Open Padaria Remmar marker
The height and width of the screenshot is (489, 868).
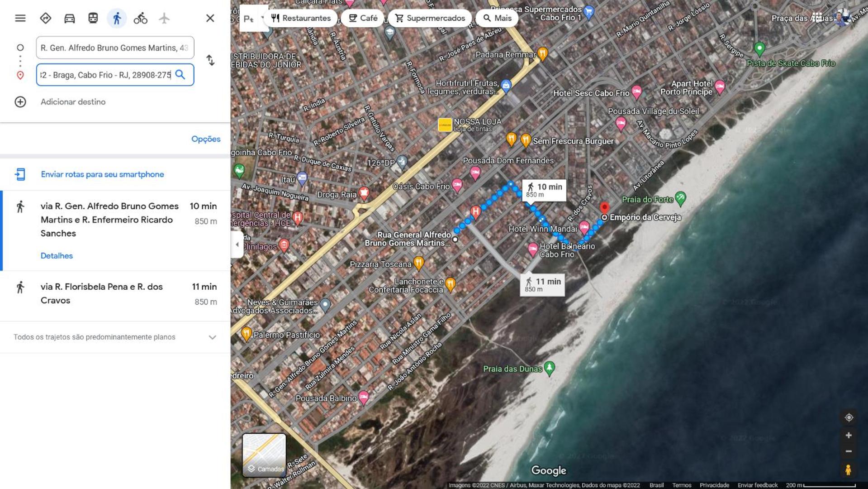pyautogui.click(x=543, y=54)
